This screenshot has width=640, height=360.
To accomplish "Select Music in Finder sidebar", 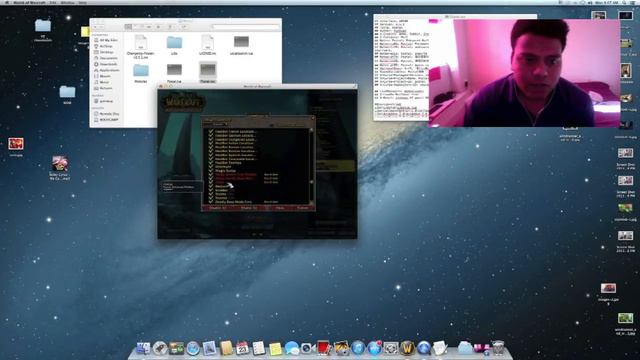I will point(102,82).
